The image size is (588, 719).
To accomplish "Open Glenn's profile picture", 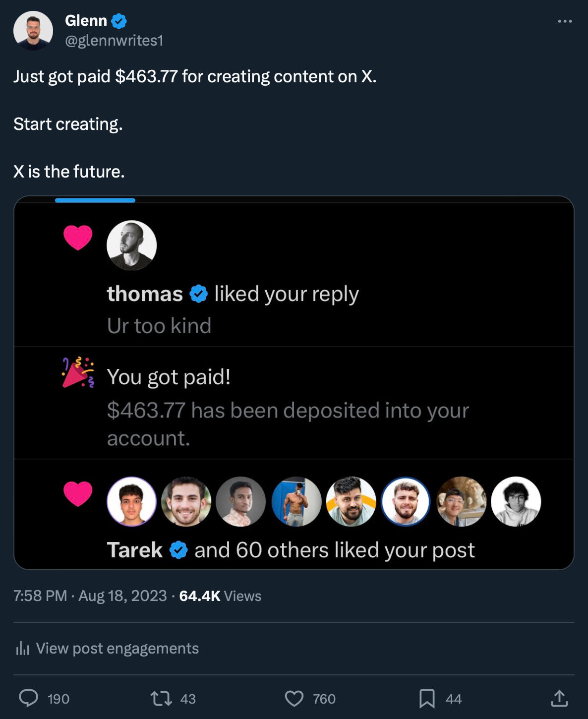I will (33, 31).
